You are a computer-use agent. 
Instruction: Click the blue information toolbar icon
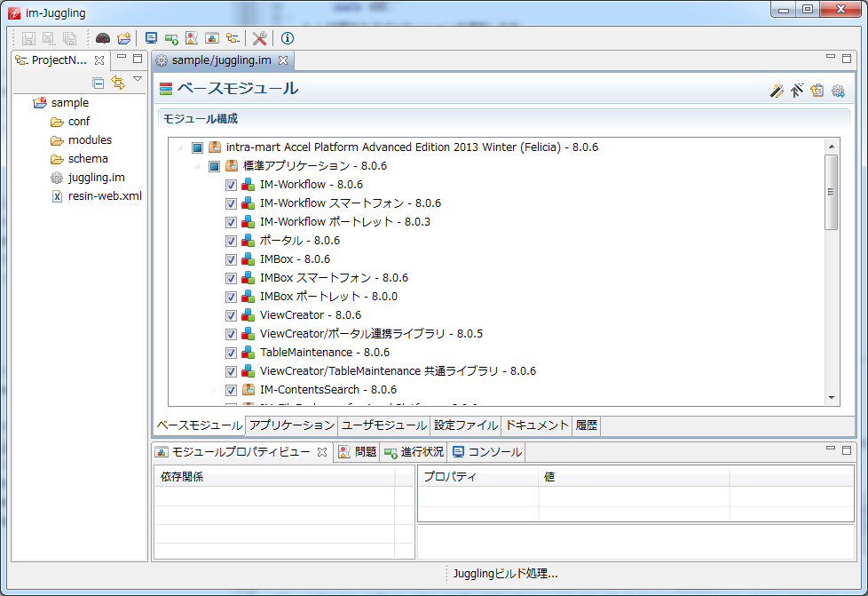pos(288,38)
